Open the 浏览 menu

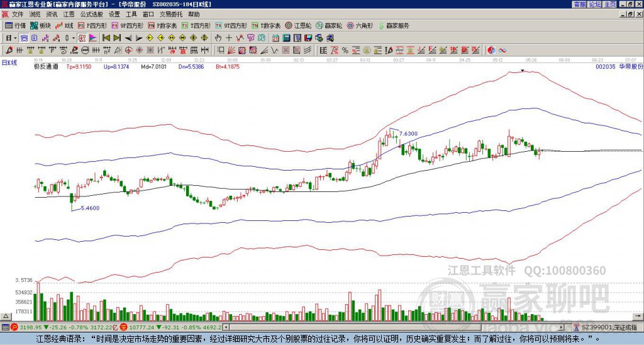[35, 14]
